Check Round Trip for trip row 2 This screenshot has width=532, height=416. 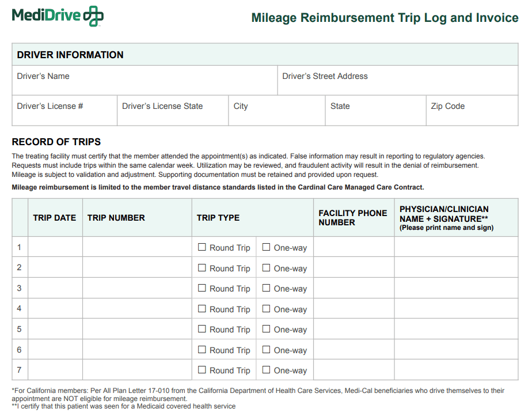[x=202, y=267]
